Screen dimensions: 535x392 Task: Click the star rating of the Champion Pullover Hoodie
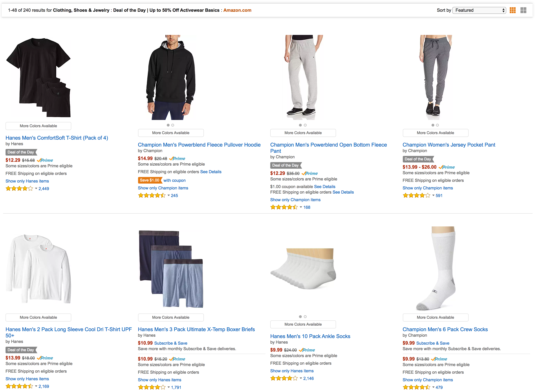(152, 195)
